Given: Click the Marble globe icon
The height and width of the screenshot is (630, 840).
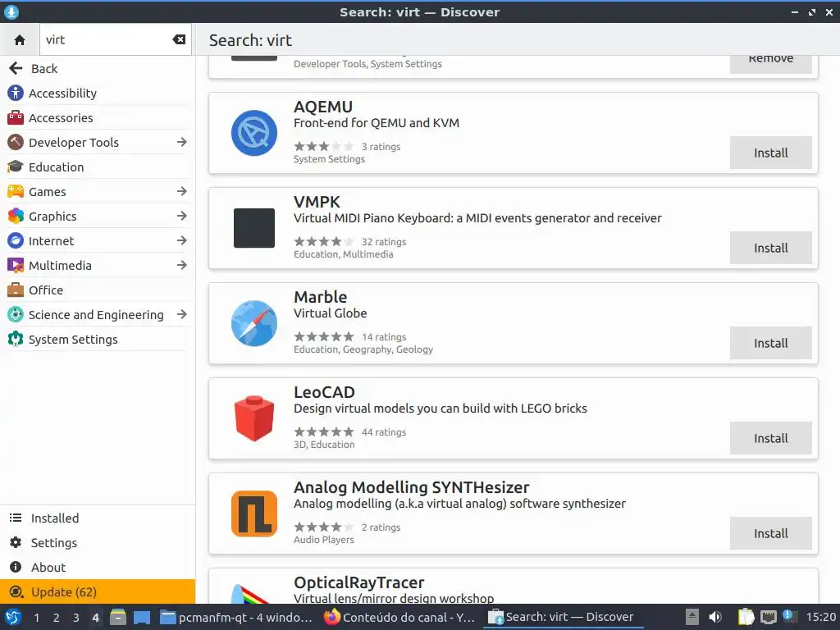Looking at the screenshot, I should coord(254,323).
